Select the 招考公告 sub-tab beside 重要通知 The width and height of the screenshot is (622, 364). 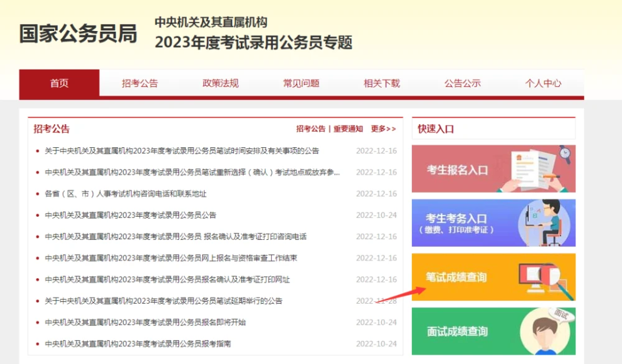tap(310, 129)
